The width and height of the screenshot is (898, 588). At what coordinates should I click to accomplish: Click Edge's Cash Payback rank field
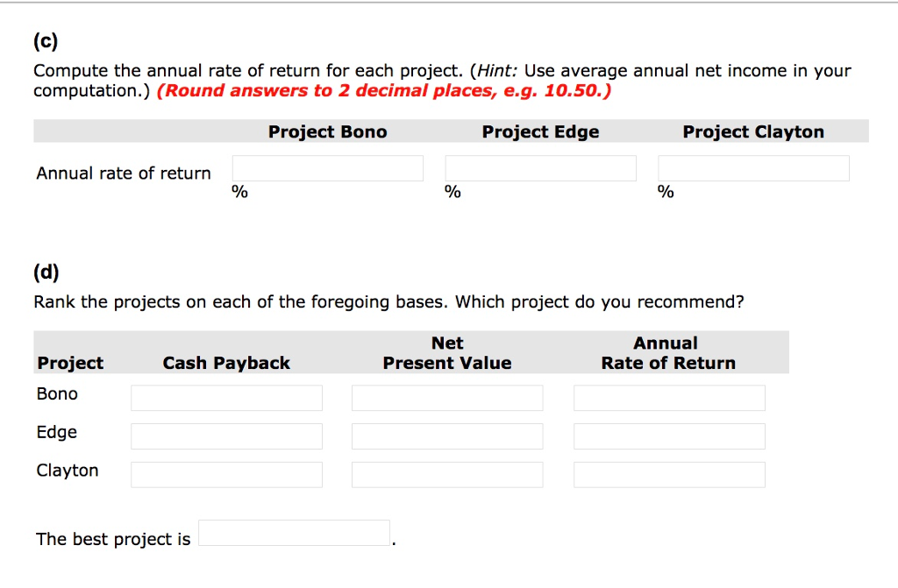[226, 436]
